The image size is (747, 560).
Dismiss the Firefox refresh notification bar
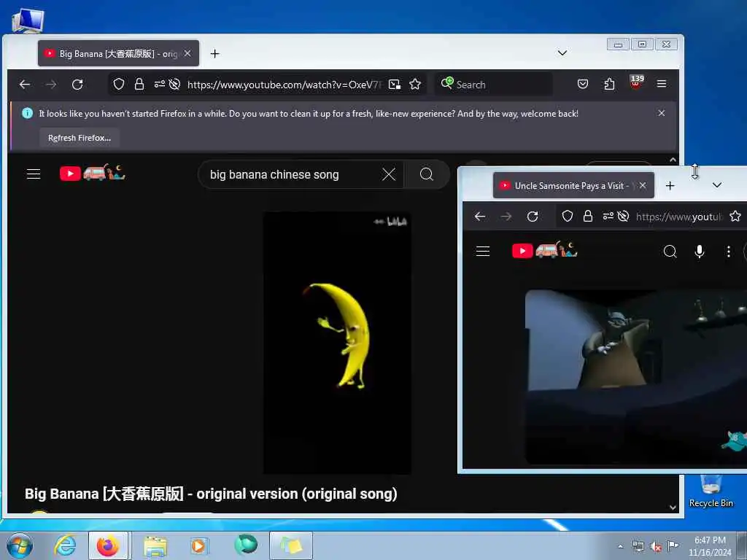pyautogui.click(x=661, y=113)
